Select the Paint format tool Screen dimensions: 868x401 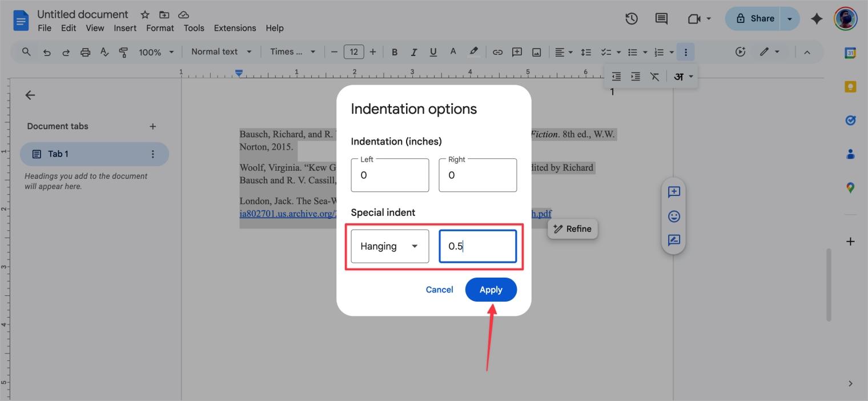point(123,51)
